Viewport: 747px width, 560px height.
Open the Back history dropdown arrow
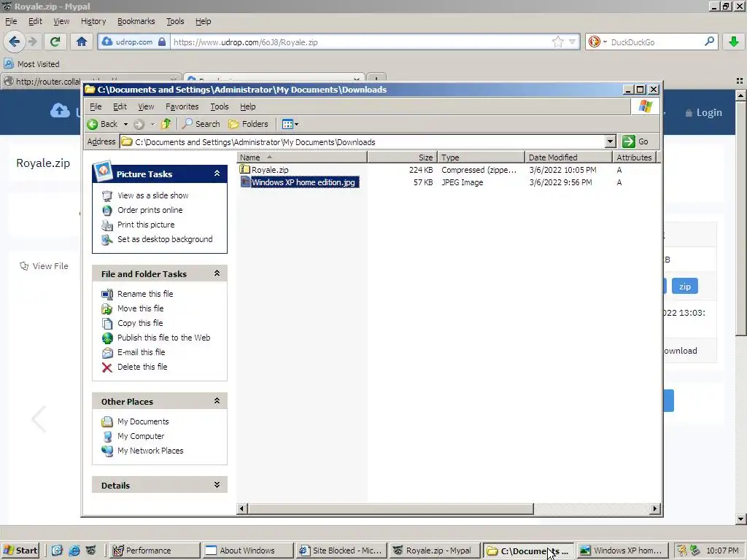tap(125, 124)
